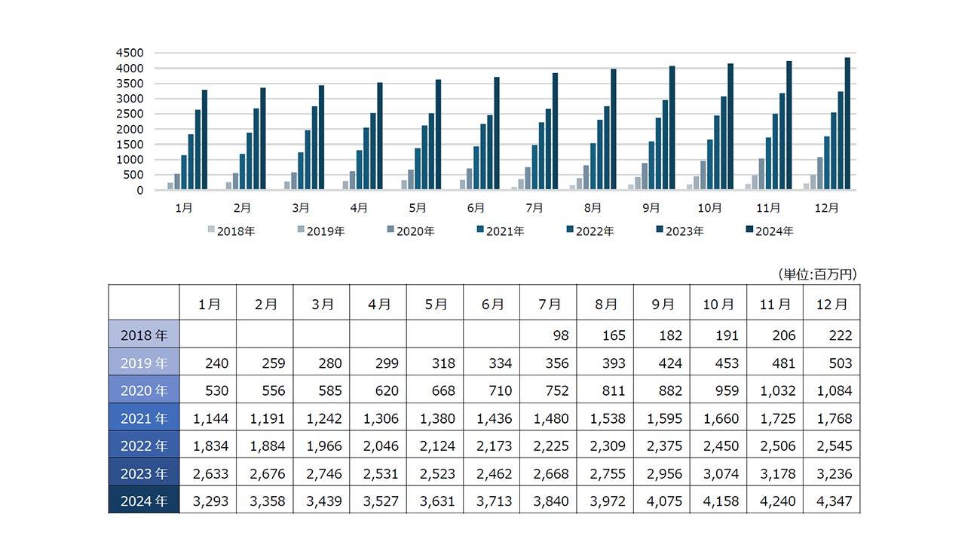Click the 単位:百万円 unit note

817,274
